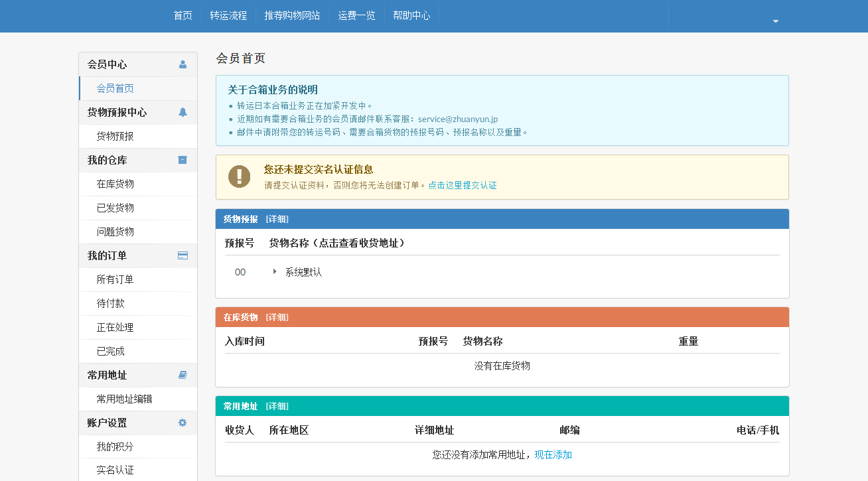
Task: Click the 我的订单 sidebar section header
Action: (x=138, y=255)
